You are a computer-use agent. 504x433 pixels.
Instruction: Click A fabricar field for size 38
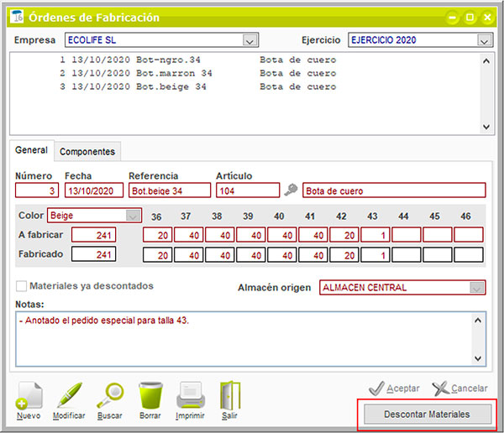pyautogui.click(x=220, y=235)
